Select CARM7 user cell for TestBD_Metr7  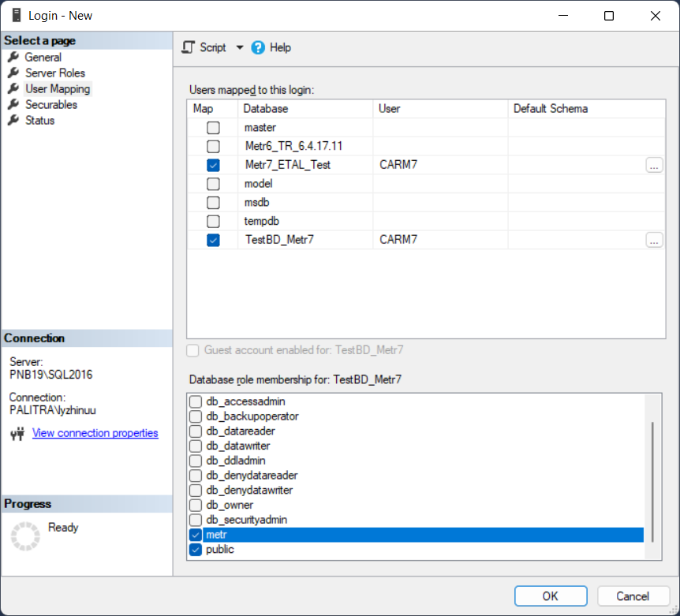(x=440, y=240)
